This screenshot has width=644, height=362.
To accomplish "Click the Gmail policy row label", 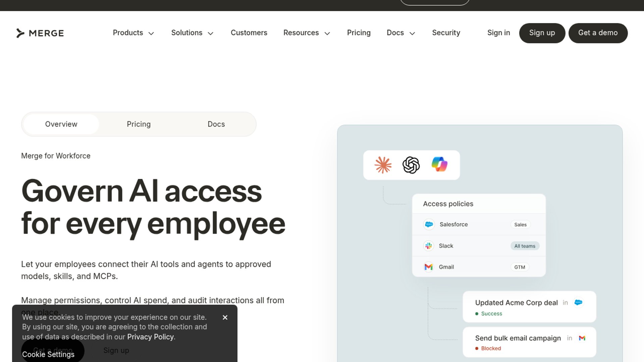I will point(446,267).
